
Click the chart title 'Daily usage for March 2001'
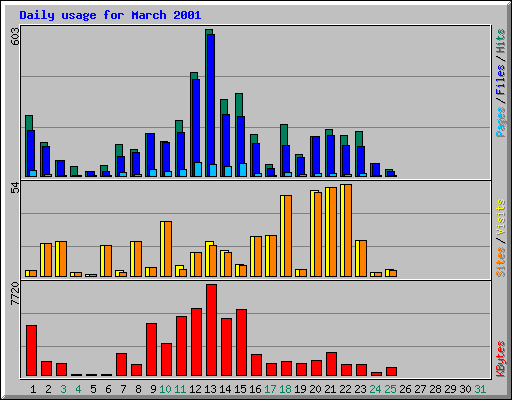click(110, 15)
